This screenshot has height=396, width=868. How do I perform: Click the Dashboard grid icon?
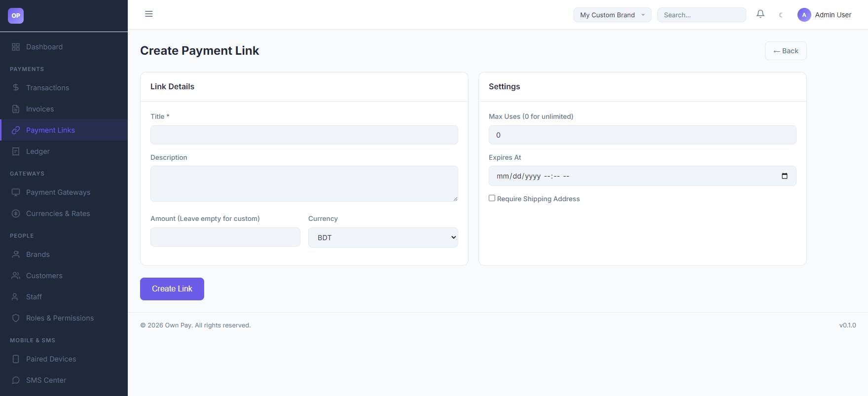pos(16,47)
